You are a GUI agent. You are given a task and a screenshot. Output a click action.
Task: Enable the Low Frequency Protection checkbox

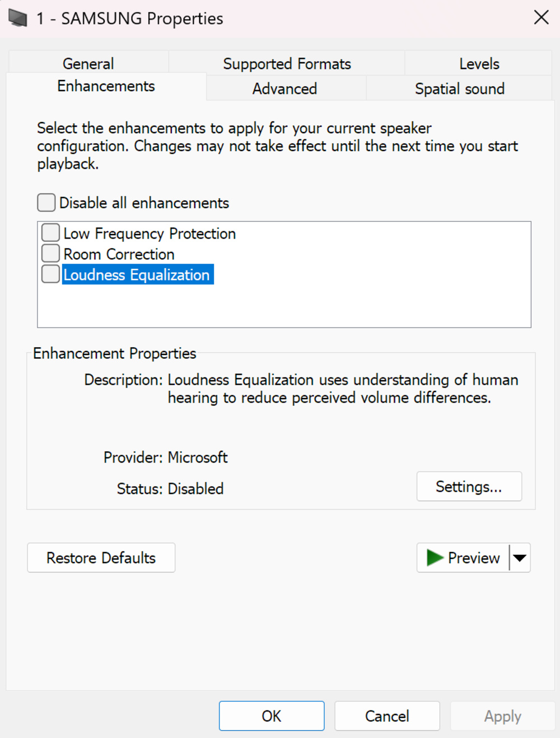pyautogui.click(x=50, y=232)
